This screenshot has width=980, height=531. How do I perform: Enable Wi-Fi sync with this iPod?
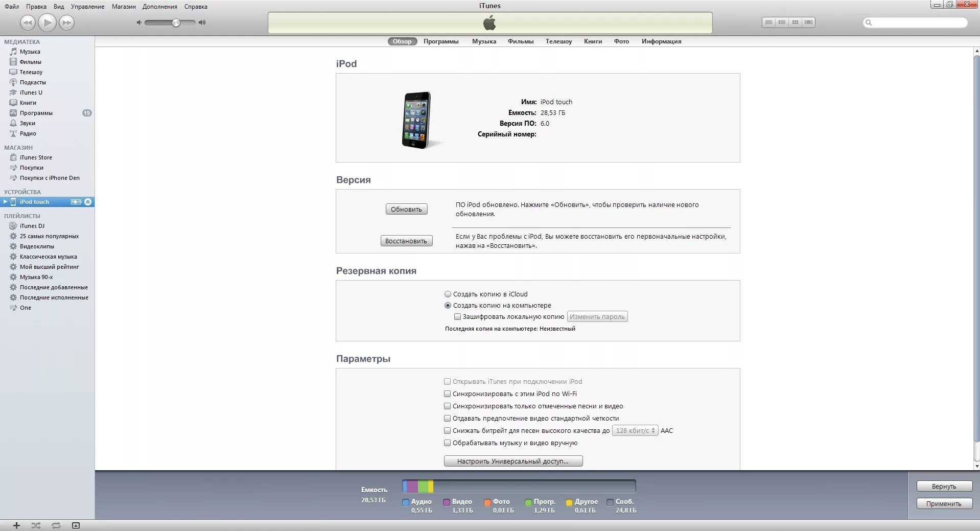(447, 394)
